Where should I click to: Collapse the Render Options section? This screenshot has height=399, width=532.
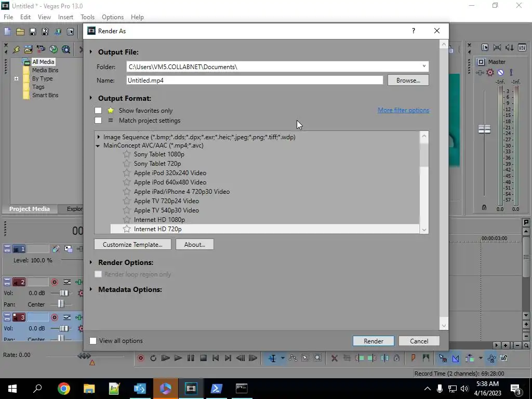click(91, 262)
